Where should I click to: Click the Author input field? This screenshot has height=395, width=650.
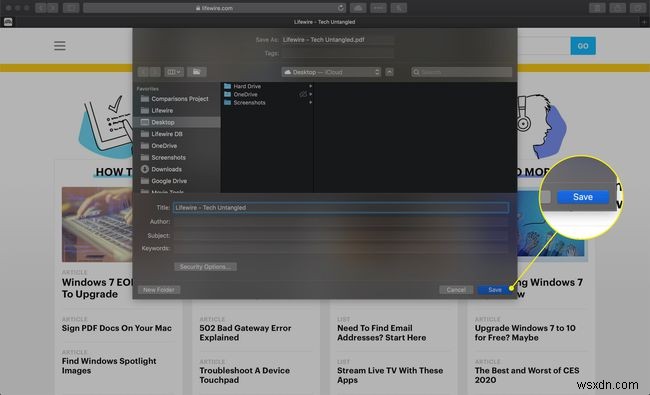pyautogui.click(x=341, y=222)
